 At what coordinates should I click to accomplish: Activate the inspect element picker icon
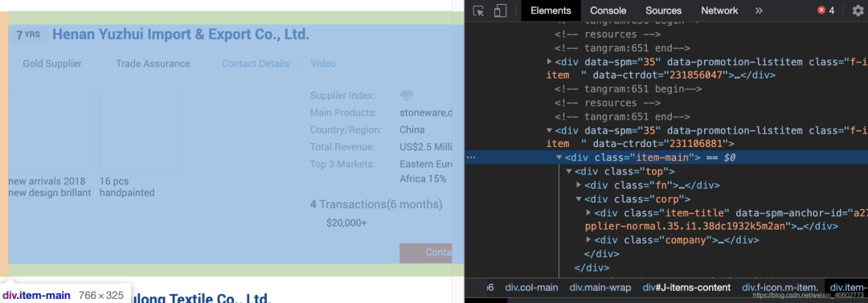click(479, 10)
